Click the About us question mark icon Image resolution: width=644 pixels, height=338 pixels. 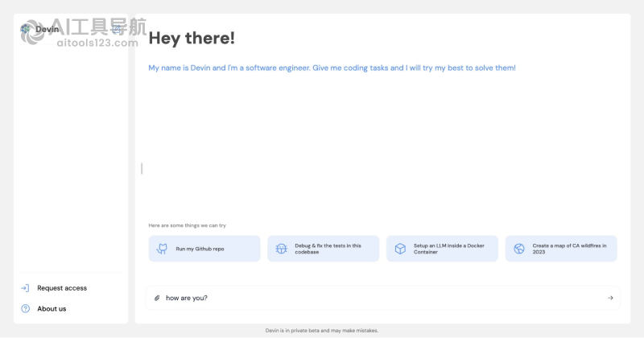25,308
